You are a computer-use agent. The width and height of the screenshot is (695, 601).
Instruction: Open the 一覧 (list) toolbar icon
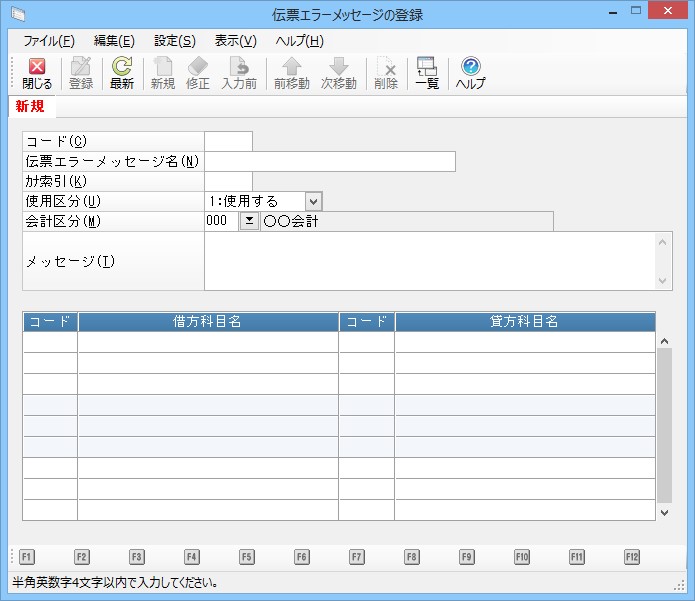click(427, 68)
